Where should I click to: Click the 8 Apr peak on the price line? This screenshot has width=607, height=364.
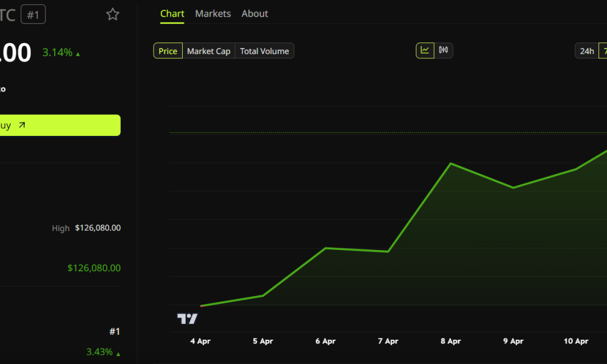point(450,163)
